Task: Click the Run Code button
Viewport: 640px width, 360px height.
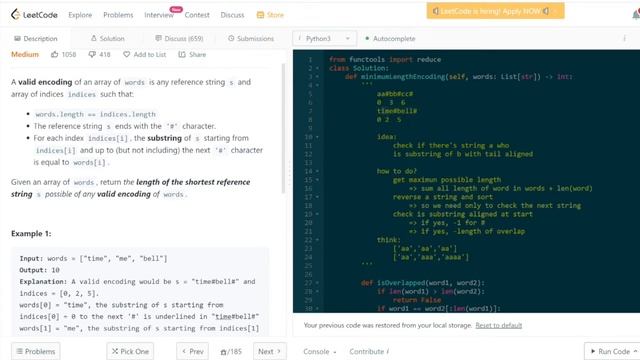Action: tap(613, 351)
